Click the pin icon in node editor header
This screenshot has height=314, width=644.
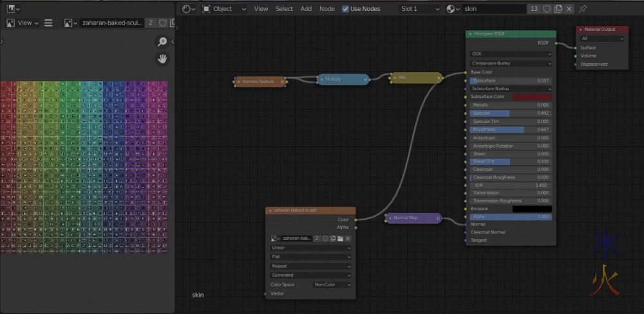(583, 9)
